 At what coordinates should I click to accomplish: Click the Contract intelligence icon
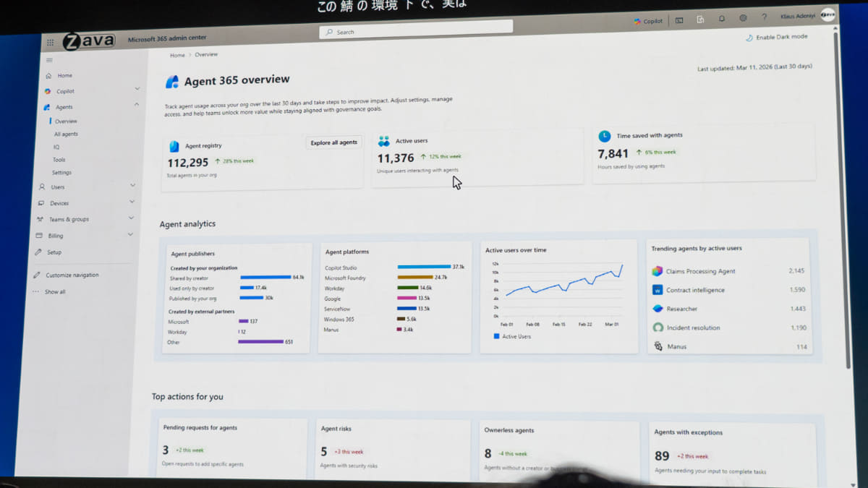point(658,290)
